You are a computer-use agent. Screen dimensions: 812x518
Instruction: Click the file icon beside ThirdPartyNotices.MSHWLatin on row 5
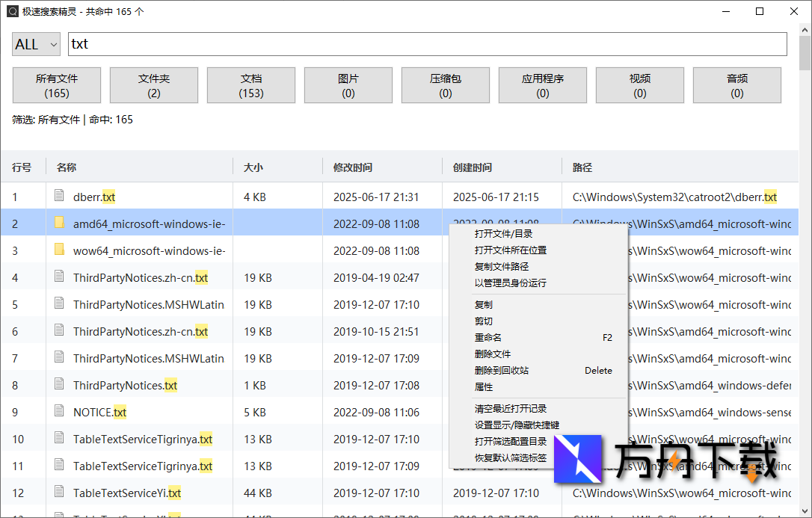point(59,304)
